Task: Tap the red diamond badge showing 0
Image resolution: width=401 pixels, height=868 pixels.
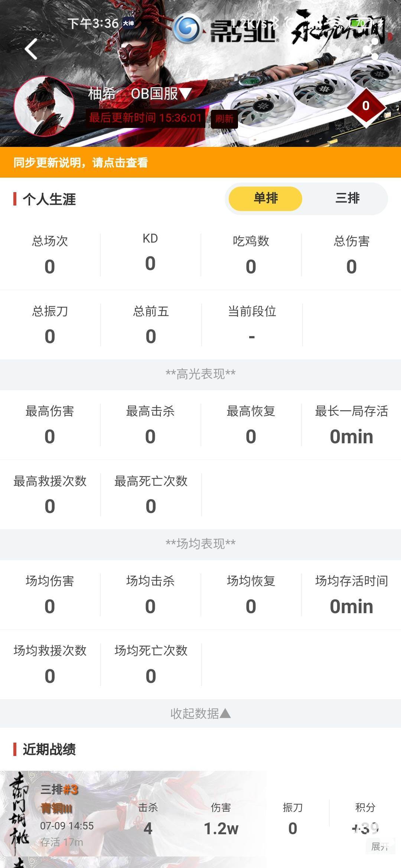Action: (366, 106)
